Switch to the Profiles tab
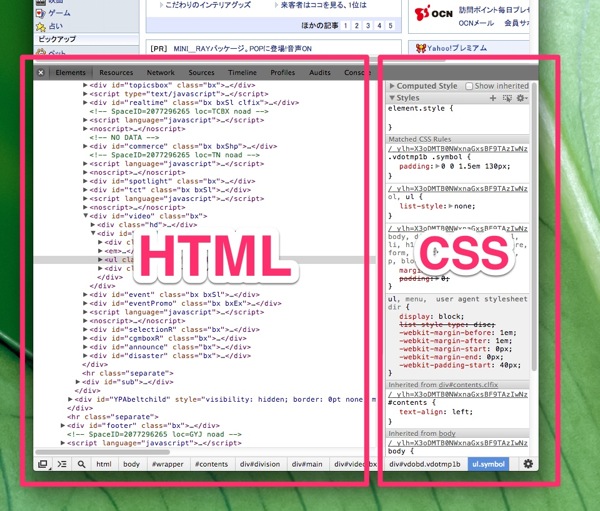The height and width of the screenshot is (511, 600). (x=282, y=72)
